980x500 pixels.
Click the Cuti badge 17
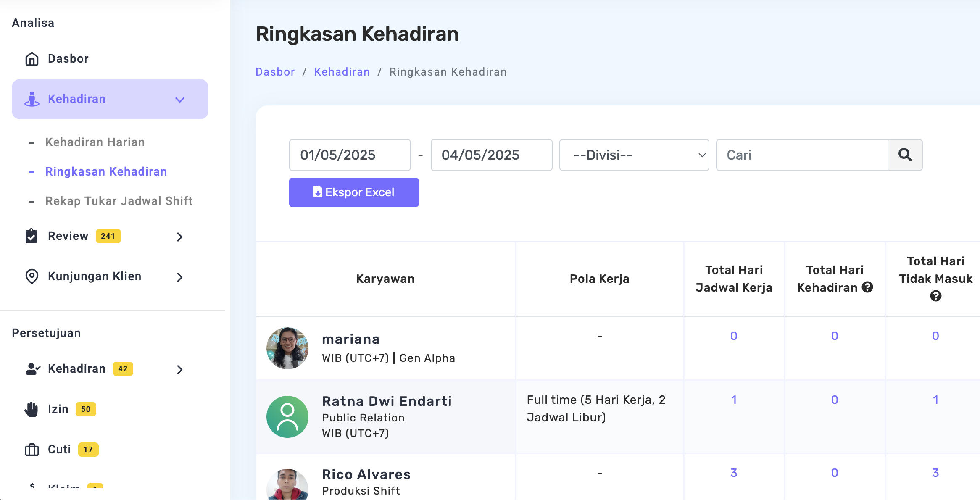click(88, 450)
